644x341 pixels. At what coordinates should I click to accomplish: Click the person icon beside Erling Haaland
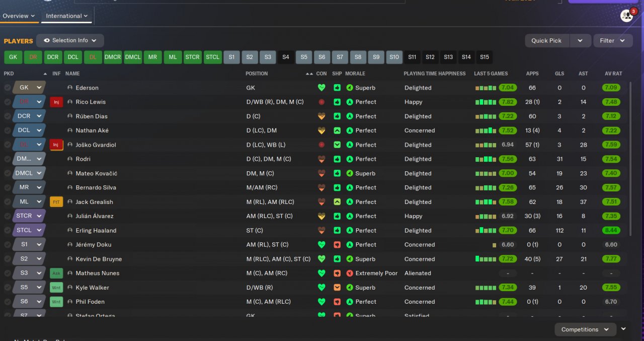click(70, 230)
